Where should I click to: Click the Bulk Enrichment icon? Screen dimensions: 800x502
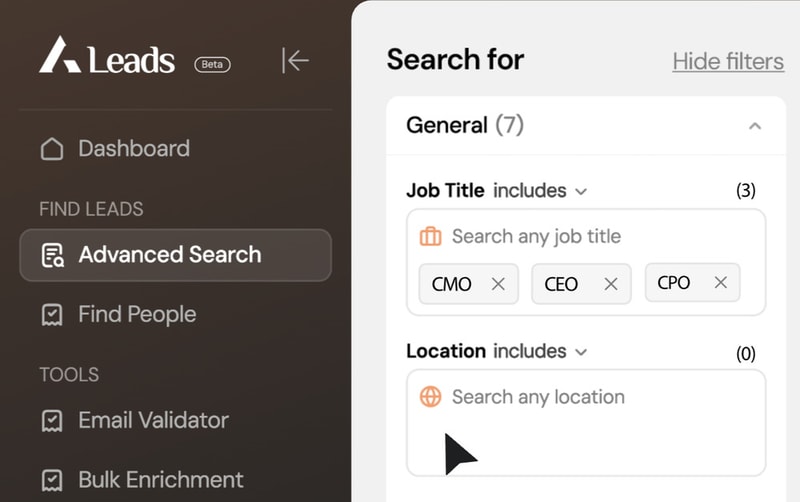(x=51, y=480)
